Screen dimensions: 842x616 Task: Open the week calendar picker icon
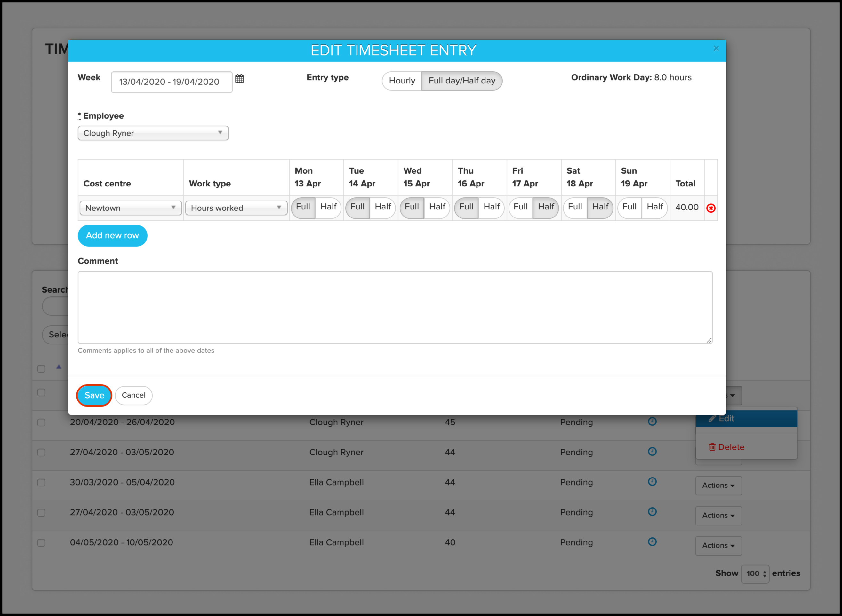pyautogui.click(x=239, y=79)
